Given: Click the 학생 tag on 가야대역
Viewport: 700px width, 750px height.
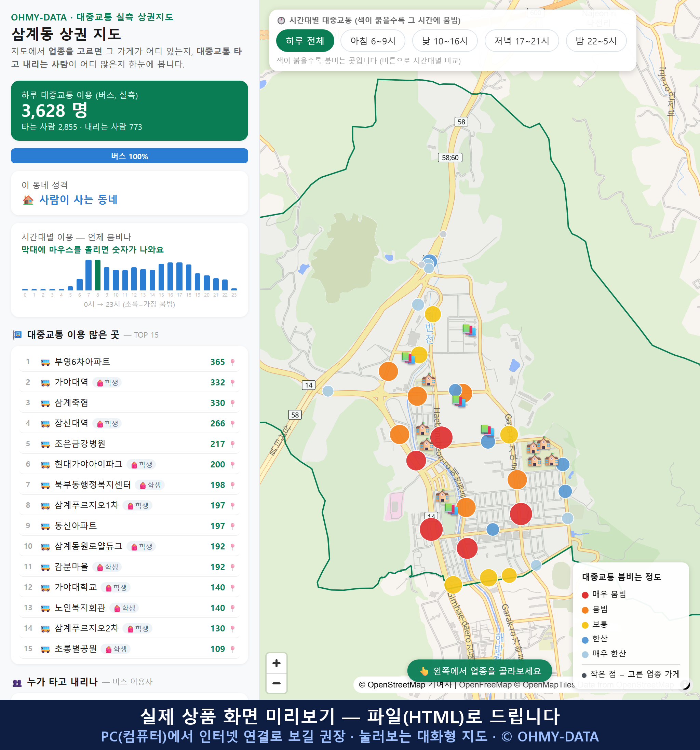Looking at the screenshot, I should click(x=107, y=383).
